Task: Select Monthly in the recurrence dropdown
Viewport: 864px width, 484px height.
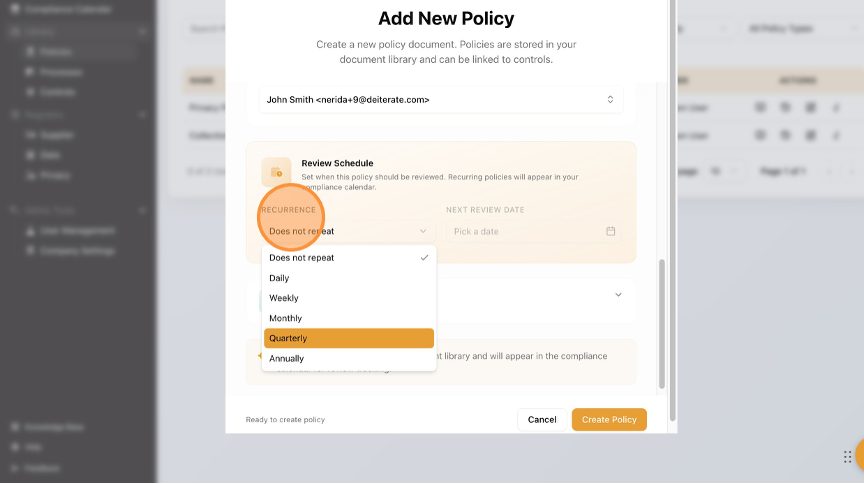Action: click(348, 318)
